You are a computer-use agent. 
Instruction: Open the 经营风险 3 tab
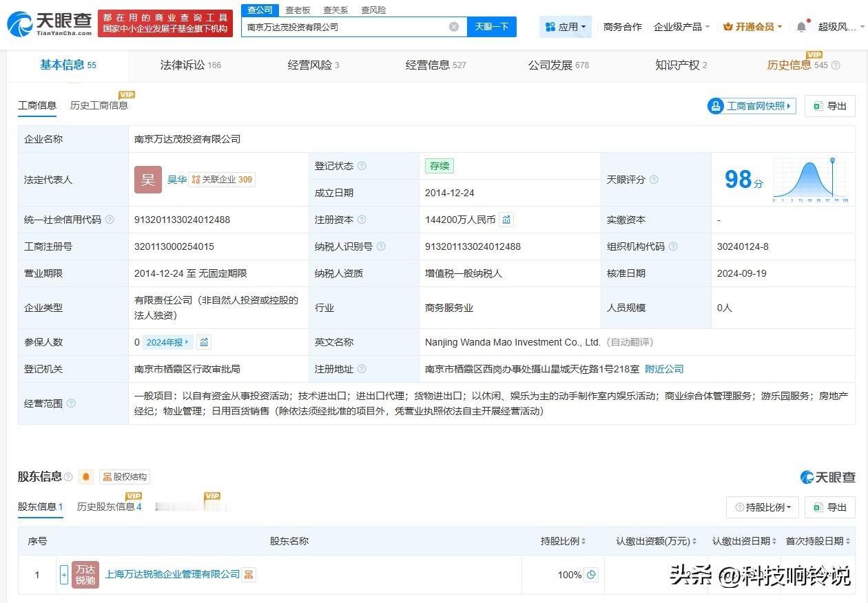[x=313, y=65]
